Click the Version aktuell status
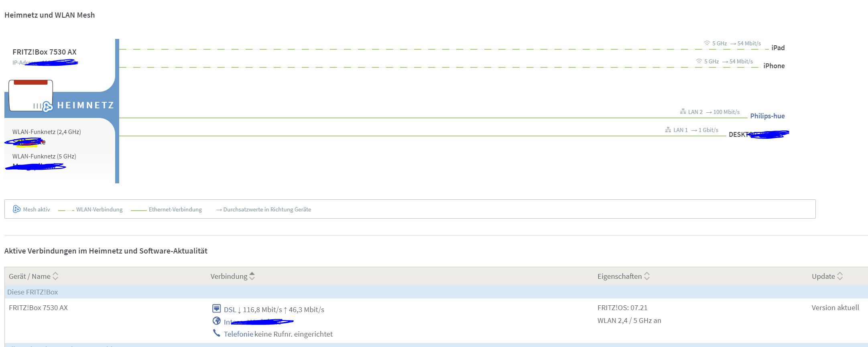This screenshot has width=868, height=347. point(835,308)
